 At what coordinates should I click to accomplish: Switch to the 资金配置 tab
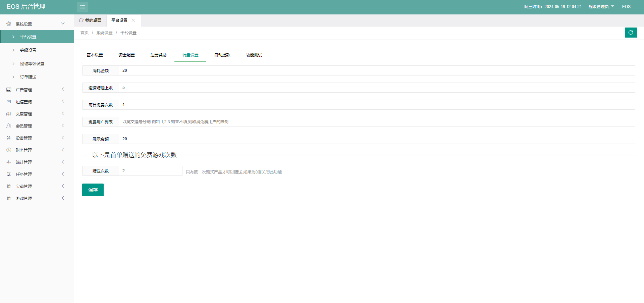(126, 55)
